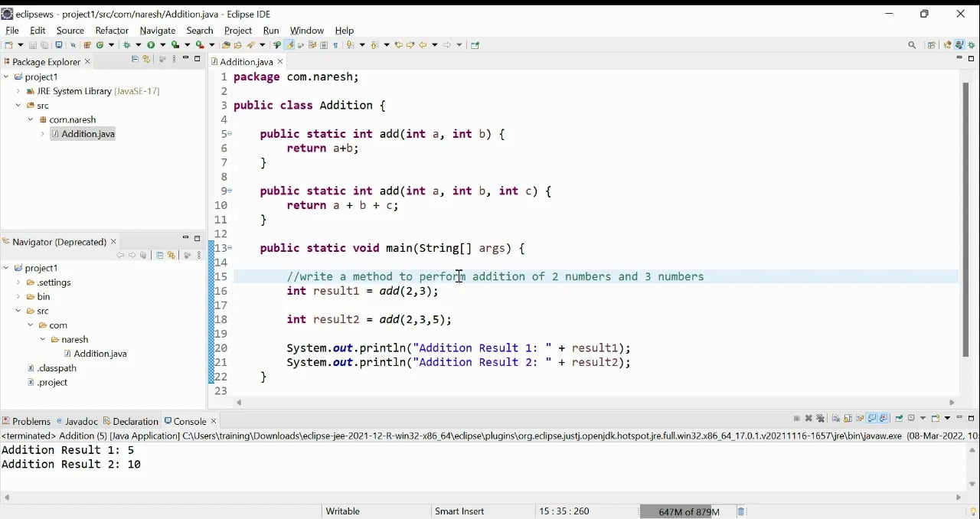Collapse the com.naresh package node
This screenshot has width=980, height=519.
[x=31, y=119]
